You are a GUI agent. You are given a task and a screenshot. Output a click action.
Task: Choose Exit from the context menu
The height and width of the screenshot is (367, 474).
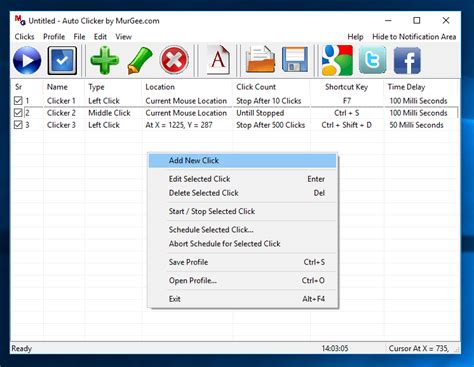(243, 299)
